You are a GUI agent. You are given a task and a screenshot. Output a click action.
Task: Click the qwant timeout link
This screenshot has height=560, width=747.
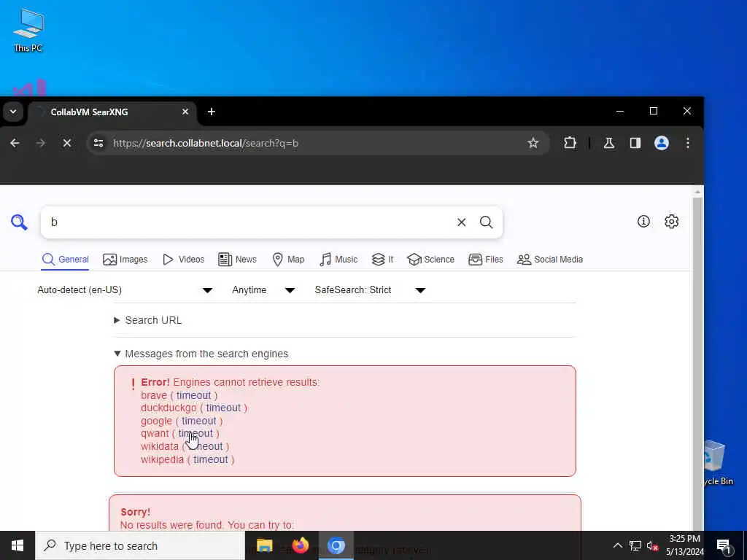tap(196, 433)
